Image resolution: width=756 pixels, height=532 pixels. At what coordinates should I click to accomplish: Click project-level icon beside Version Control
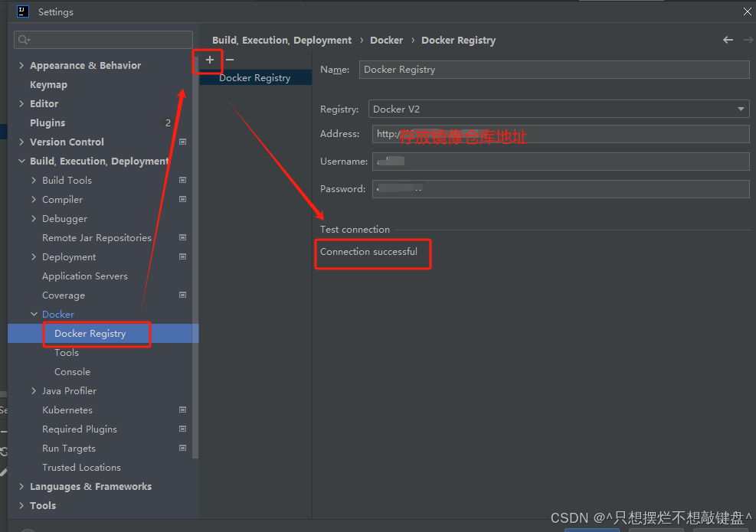(x=183, y=142)
